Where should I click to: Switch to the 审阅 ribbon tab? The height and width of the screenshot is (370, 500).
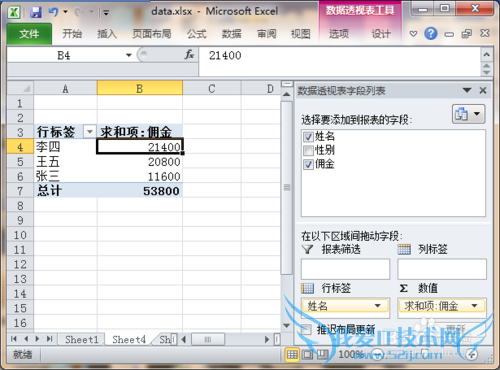pos(266,34)
